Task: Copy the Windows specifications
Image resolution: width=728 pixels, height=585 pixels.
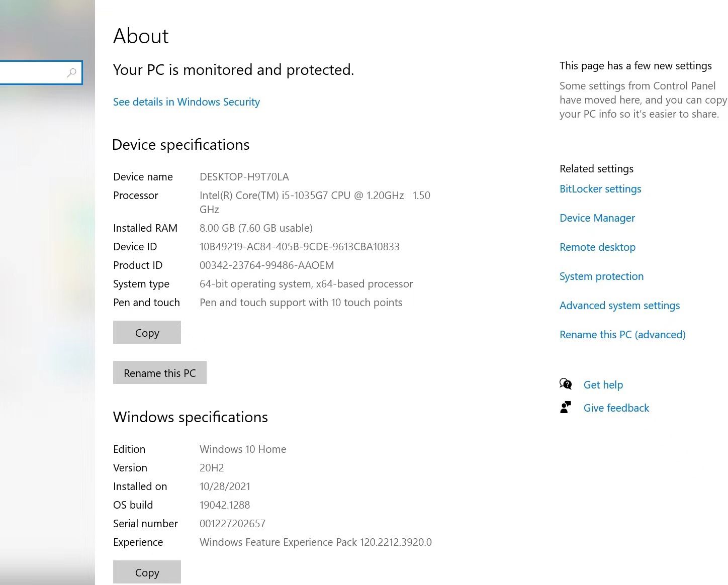Action: [147, 572]
